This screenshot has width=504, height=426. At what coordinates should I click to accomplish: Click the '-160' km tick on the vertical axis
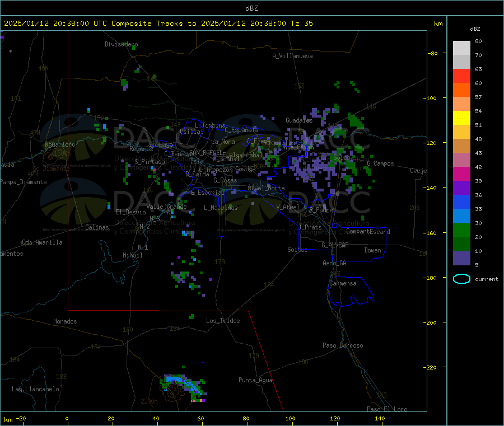(x=431, y=233)
